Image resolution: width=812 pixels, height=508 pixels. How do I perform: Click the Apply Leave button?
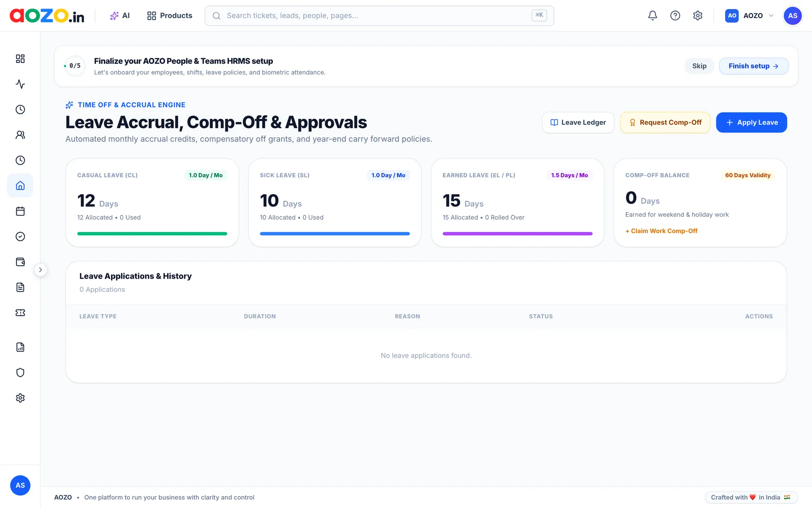[x=752, y=122]
